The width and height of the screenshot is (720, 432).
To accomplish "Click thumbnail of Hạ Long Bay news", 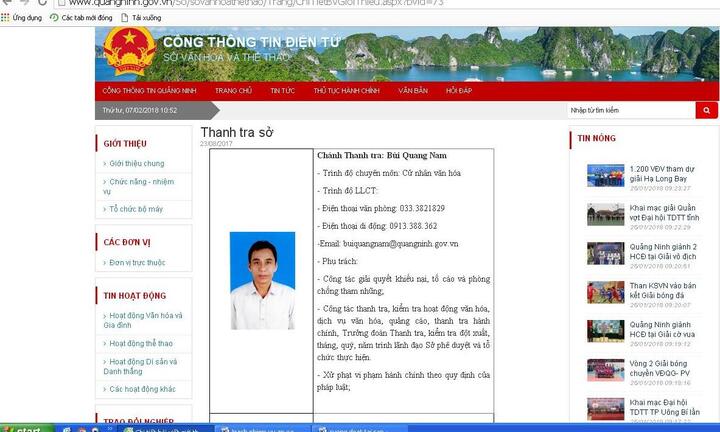I will point(605,176).
